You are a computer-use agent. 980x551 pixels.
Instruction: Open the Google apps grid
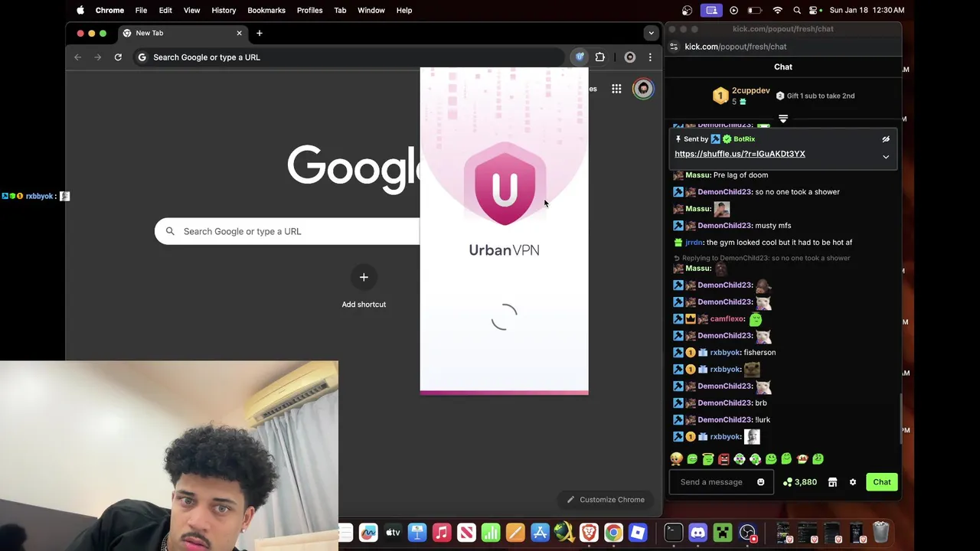(616, 89)
